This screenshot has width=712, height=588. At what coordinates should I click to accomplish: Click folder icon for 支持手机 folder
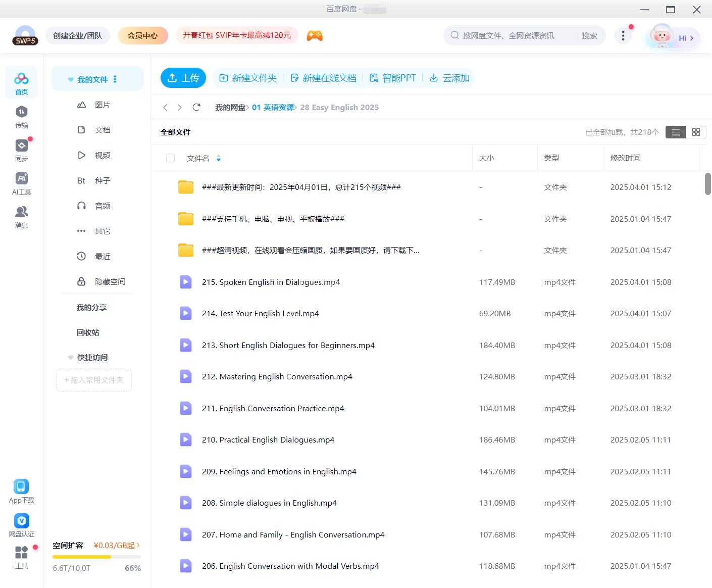[186, 219]
